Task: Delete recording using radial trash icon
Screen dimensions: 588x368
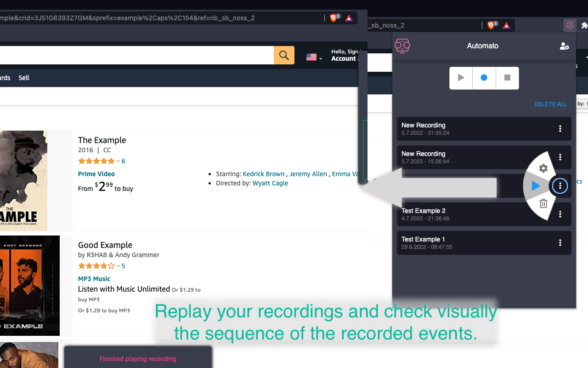Action: (x=543, y=203)
